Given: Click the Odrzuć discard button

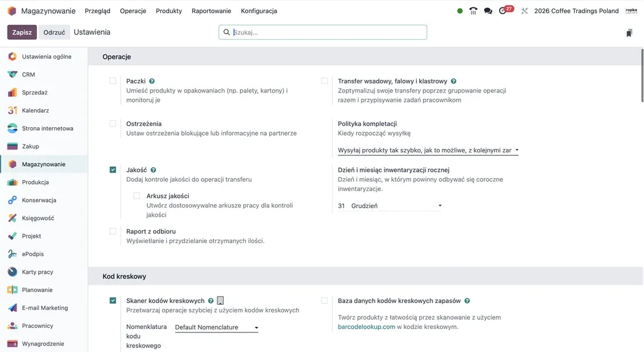Looking at the screenshot, I should tap(54, 32).
